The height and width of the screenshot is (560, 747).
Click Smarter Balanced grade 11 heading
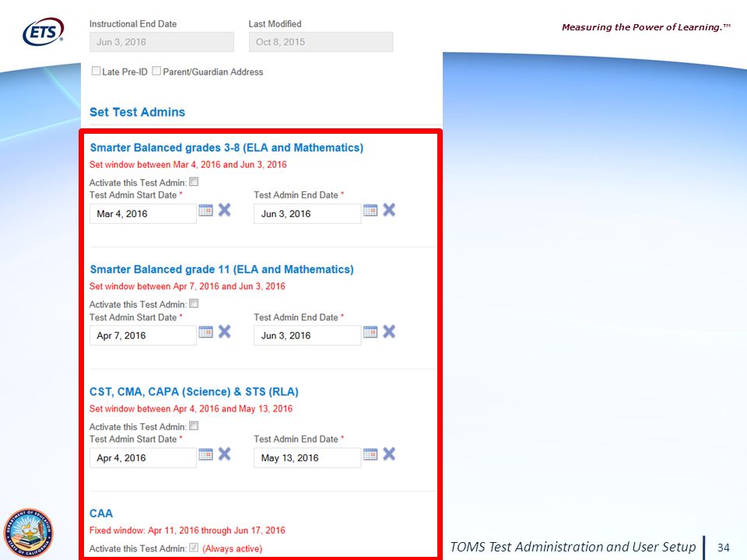222,270
